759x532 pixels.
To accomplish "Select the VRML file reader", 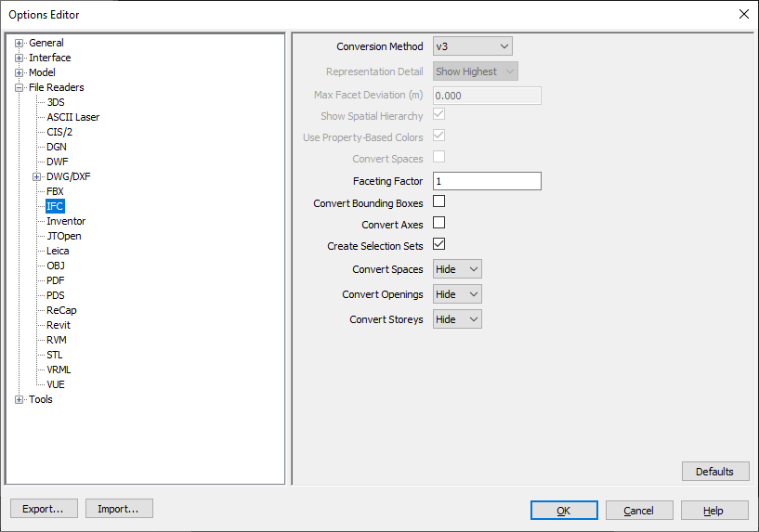I will click(x=59, y=370).
